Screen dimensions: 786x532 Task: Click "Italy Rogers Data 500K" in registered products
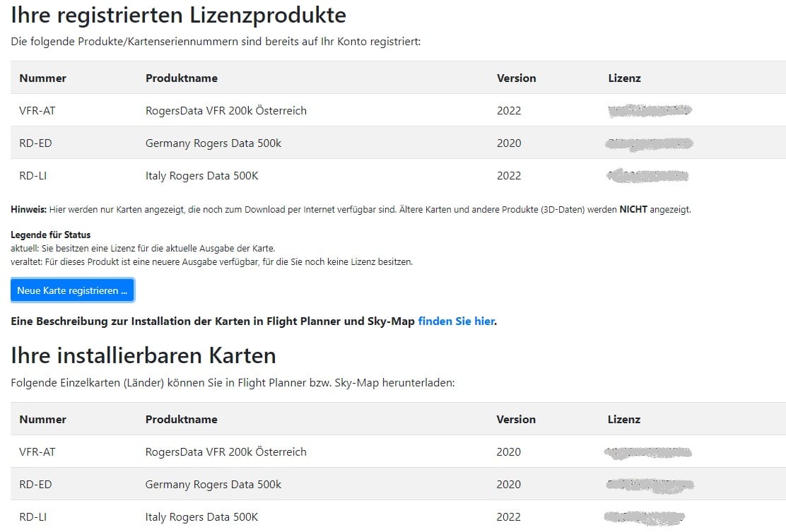tap(201, 175)
